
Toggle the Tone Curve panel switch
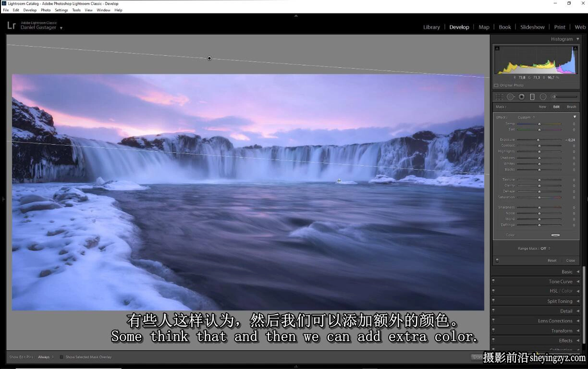click(x=493, y=281)
